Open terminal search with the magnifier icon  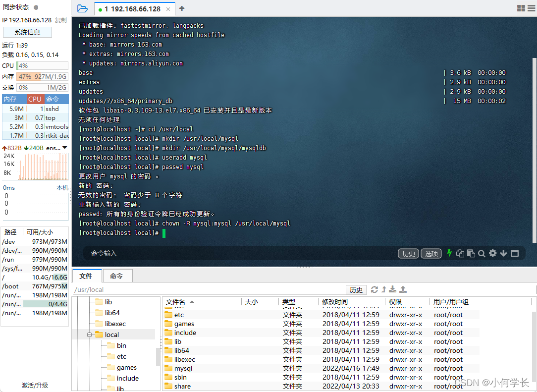pos(482,253)
